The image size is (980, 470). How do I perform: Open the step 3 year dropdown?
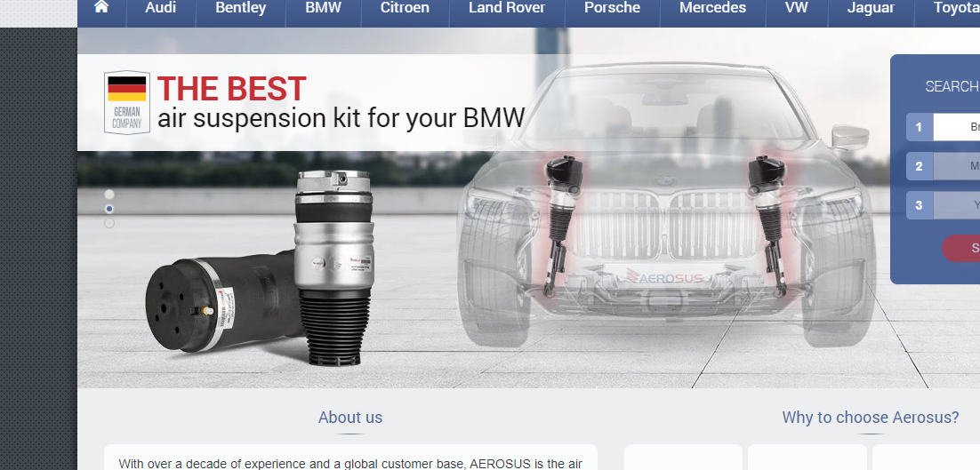pyautogui.click(x=956, y=205)
